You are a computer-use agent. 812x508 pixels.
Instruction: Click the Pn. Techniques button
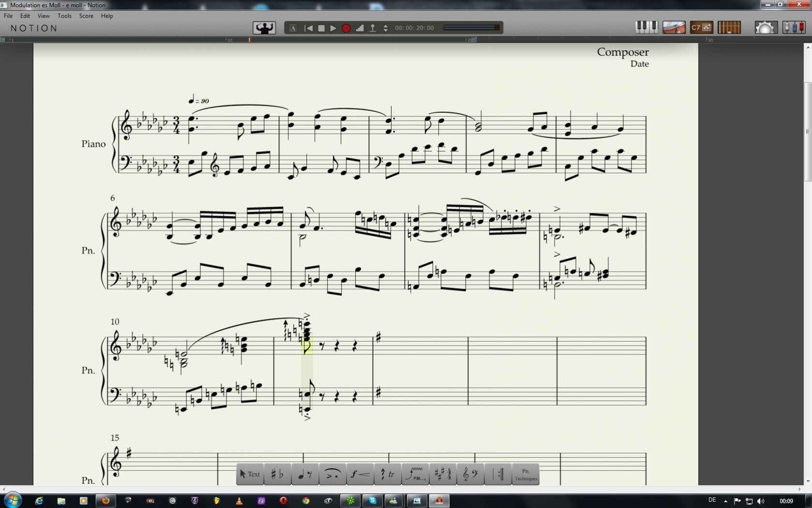click(x=526, y=475)
